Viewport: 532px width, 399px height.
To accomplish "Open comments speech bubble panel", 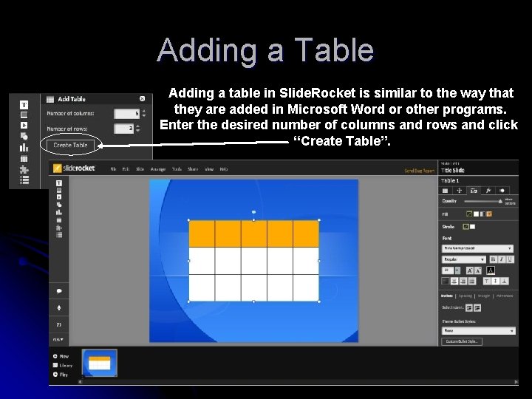I will (x=59, y=291).
